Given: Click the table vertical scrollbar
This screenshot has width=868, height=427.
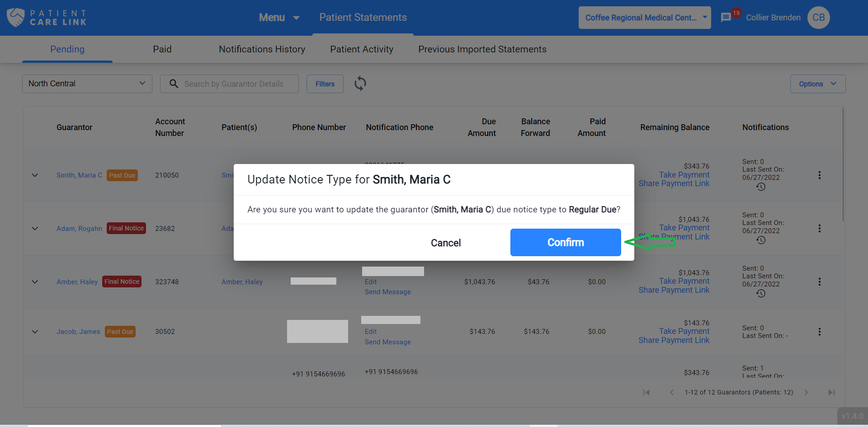Looking at the screenshot, I should 843,164.
